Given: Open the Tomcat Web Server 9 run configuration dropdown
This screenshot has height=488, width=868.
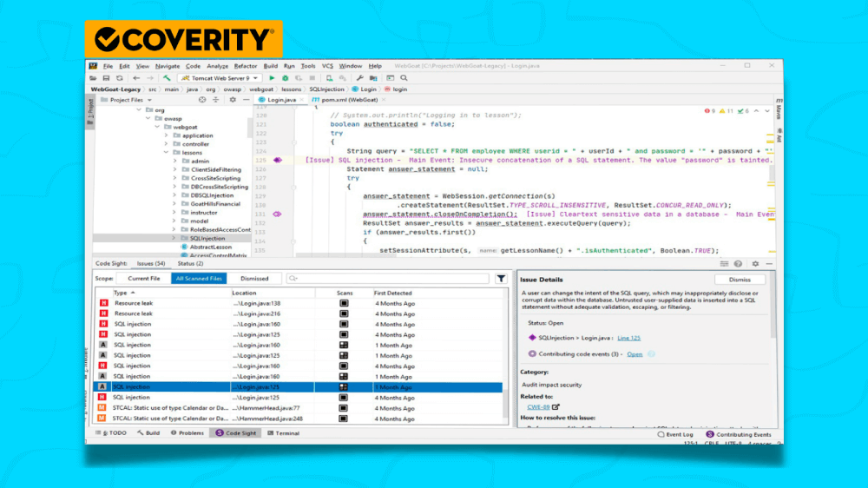Looking at the screenshot, I should [x=220, y=78].
